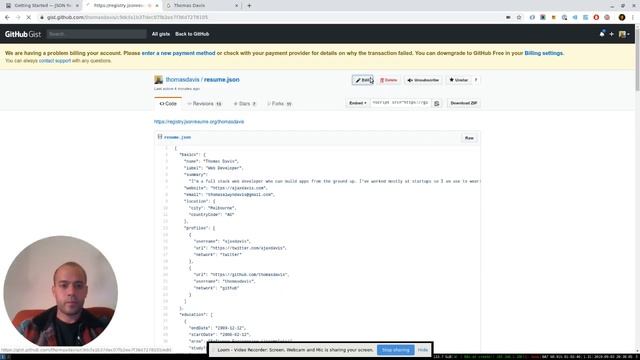640x360 pixels.
Task: Open the Forks tab
Action: 279,104
